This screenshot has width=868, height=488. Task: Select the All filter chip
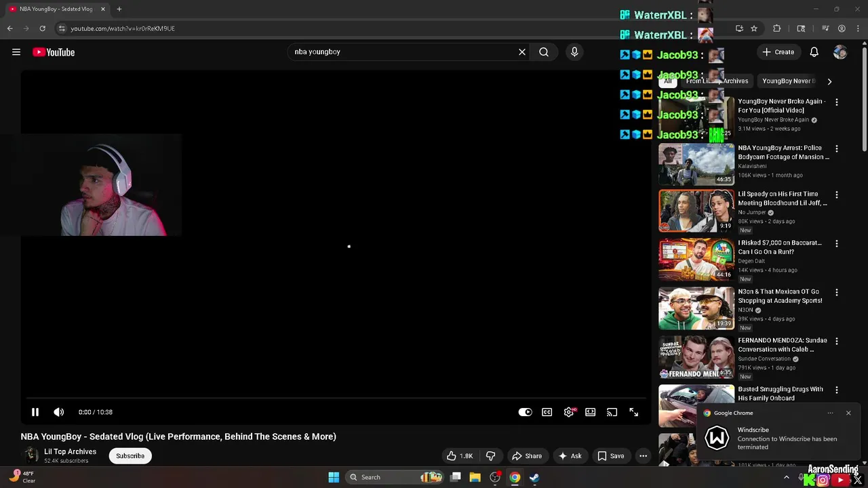coord(667,81)
